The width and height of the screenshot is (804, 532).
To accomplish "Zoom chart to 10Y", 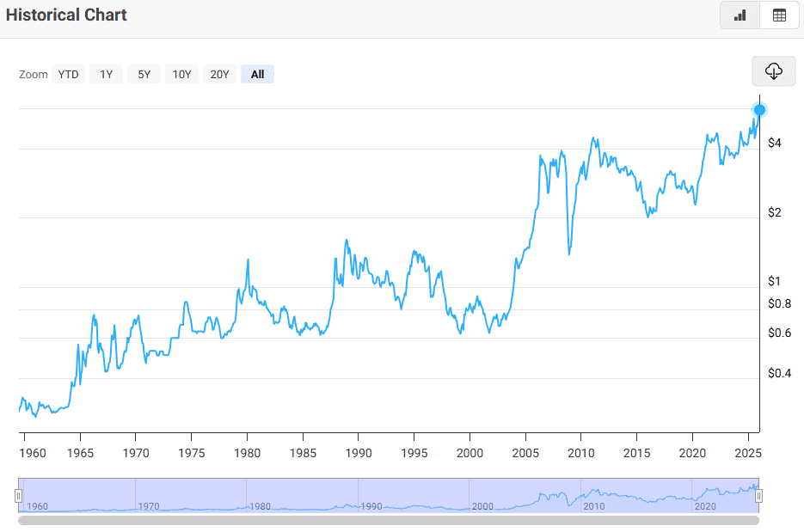I will (x=181, y=74).
